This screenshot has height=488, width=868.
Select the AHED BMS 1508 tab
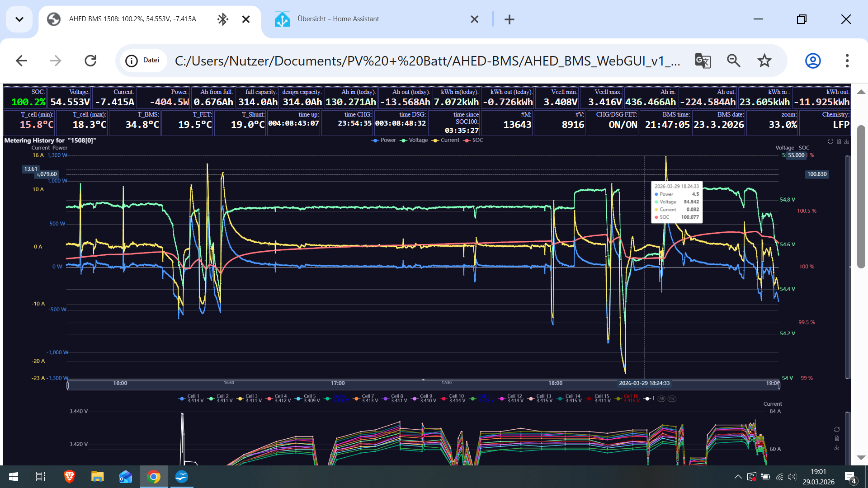point(132,19)
